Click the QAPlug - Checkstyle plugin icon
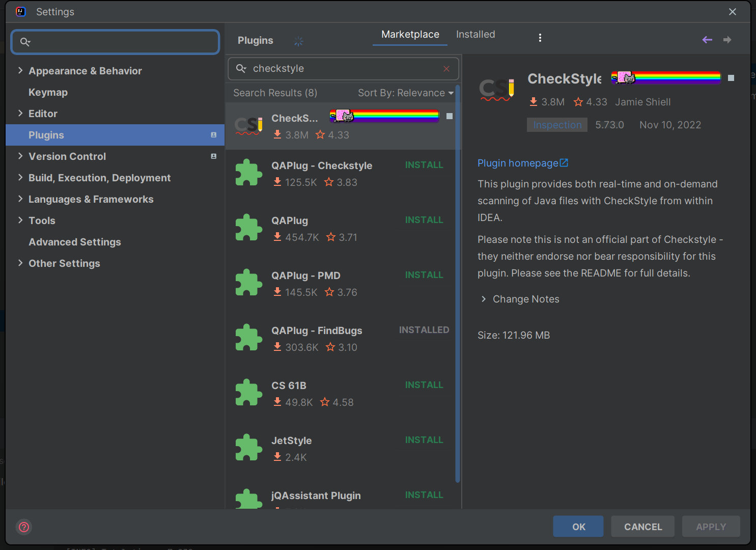This screenshot has width=756, height=550. [248, 173]
